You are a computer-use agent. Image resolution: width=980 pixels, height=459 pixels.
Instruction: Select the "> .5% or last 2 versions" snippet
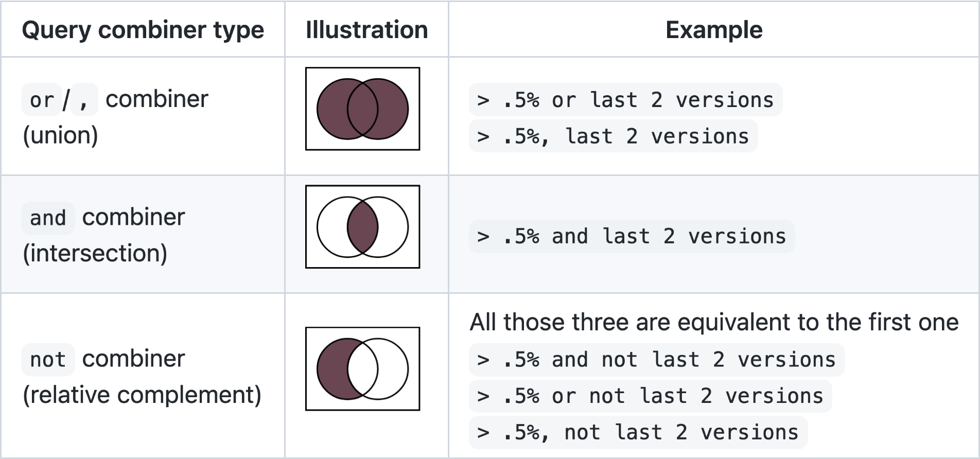click(x=625, y=100)
